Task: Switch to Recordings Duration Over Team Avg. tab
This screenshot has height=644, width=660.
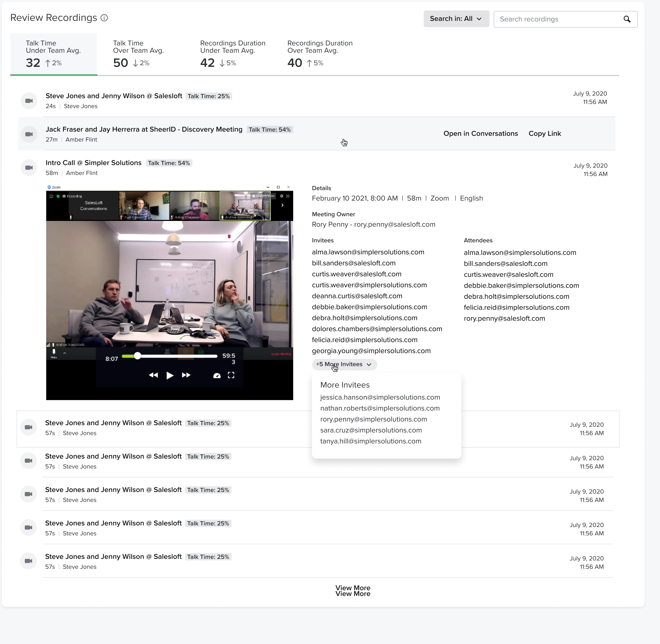Action: tap(320, 54)
